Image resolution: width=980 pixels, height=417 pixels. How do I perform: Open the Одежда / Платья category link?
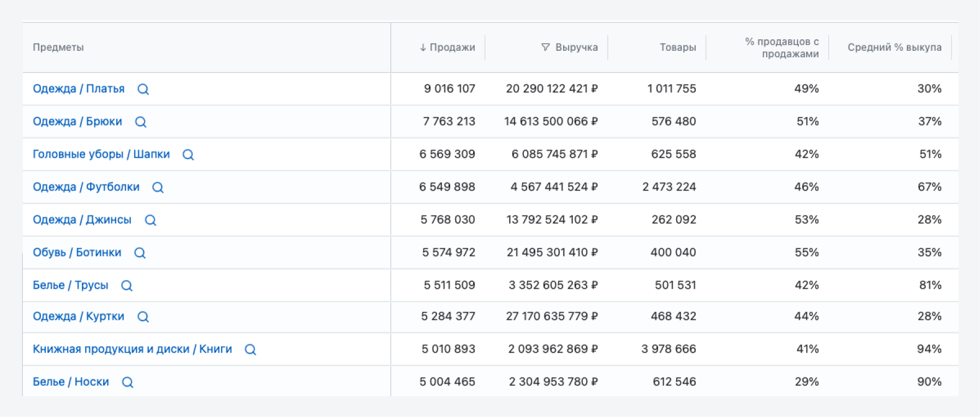[x=79, y=88]
